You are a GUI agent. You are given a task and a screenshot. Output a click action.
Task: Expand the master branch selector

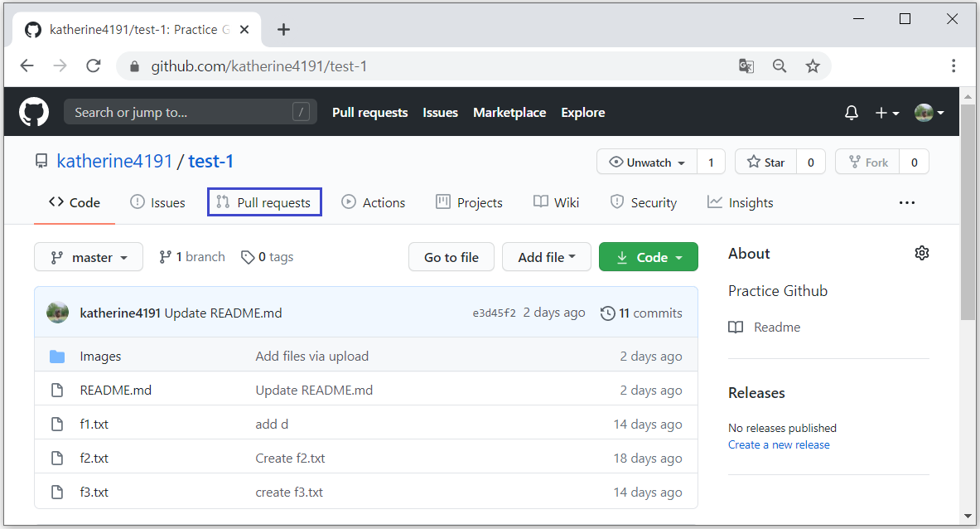(x=89, y=257)
